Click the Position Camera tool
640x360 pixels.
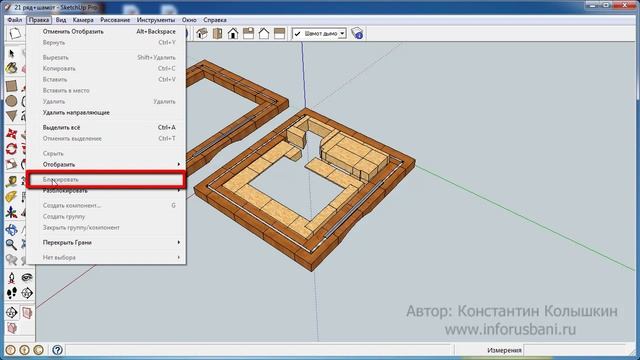coord(11,278)
